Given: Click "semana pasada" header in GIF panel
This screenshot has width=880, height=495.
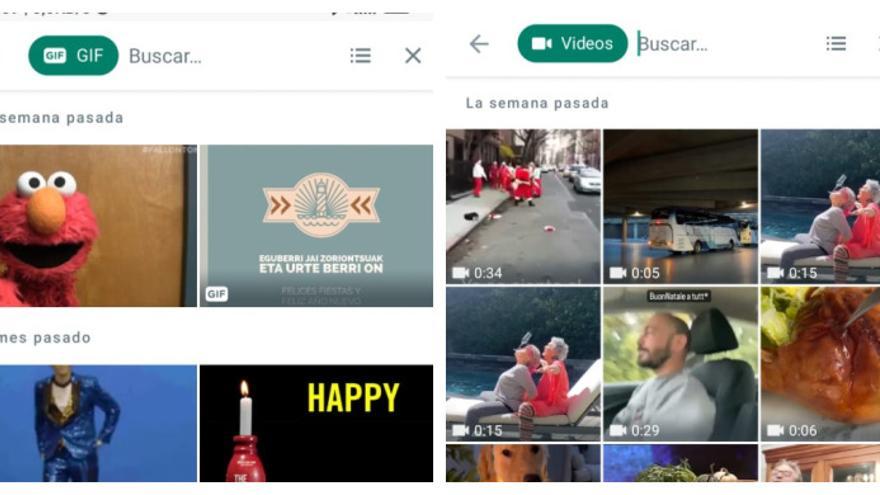Looking at the screenshot, I should (x=62, y=118).
